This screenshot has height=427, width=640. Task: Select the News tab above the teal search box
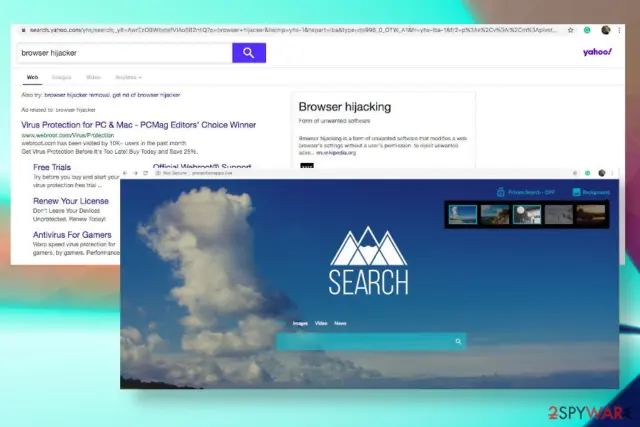(x=340, y=323)
